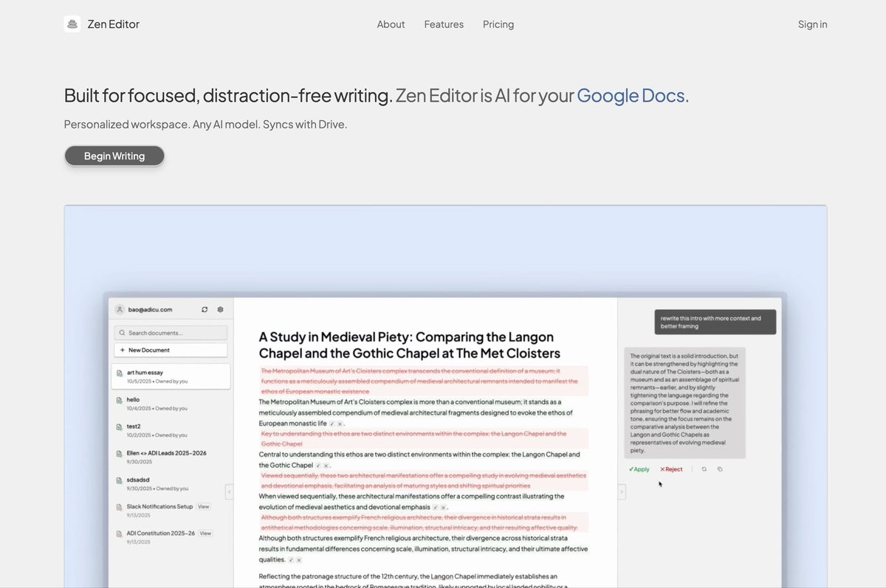Open the art hum essay document

pos(171,376)
